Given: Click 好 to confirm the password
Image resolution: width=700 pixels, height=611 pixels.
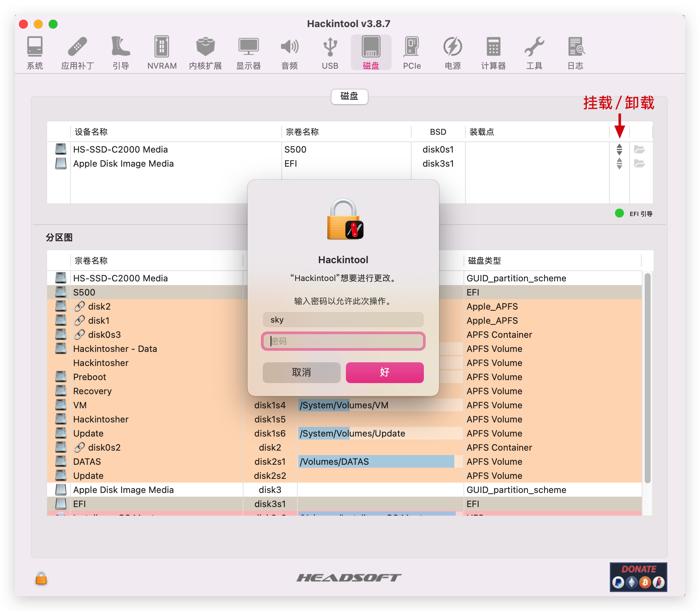Looking at the screenshot, I should coord(385,372).
